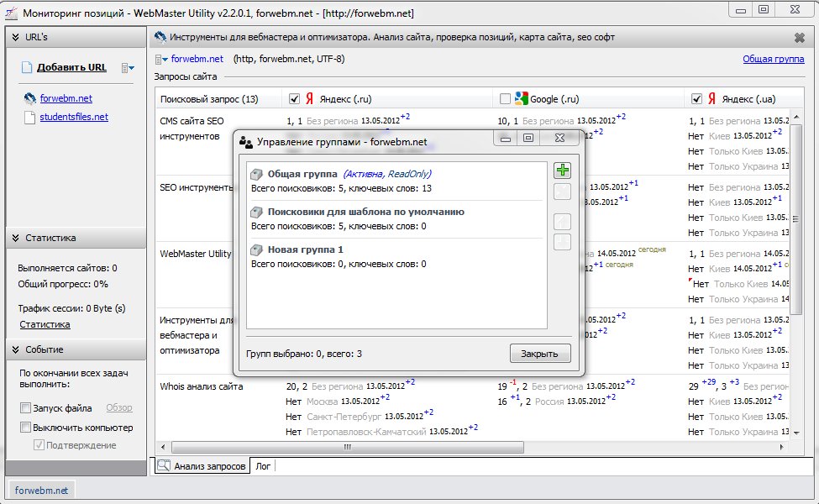Screen dimensions: 819x504
Task: Open dropdown menu next to Добавить URL
Action: [x=128, y=67]
